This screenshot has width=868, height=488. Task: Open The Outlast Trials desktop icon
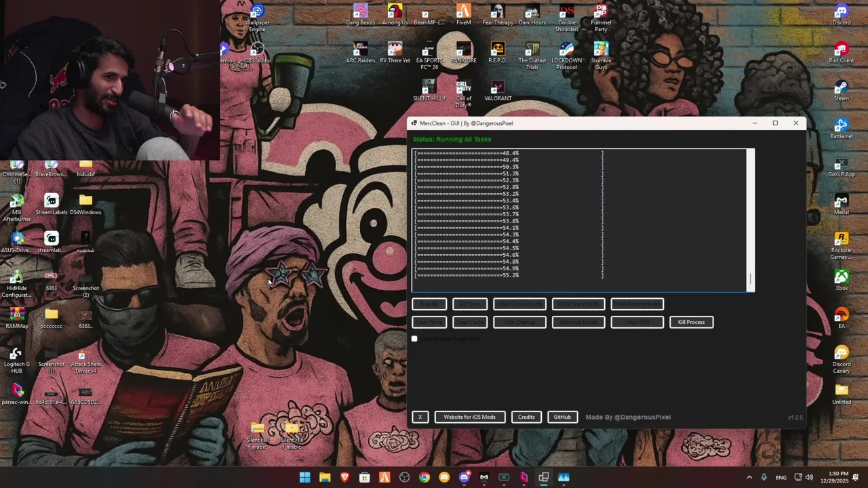532,56
